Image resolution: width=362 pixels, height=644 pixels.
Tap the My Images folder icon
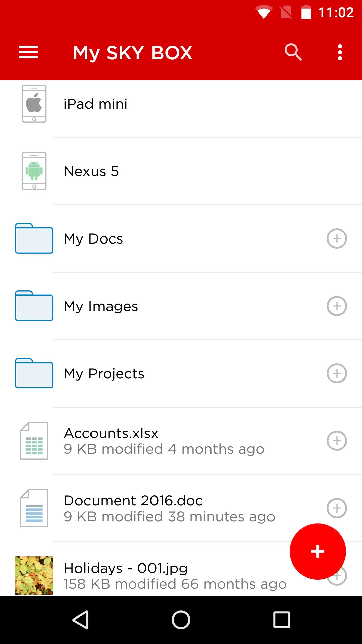click(x=34, y=306)
